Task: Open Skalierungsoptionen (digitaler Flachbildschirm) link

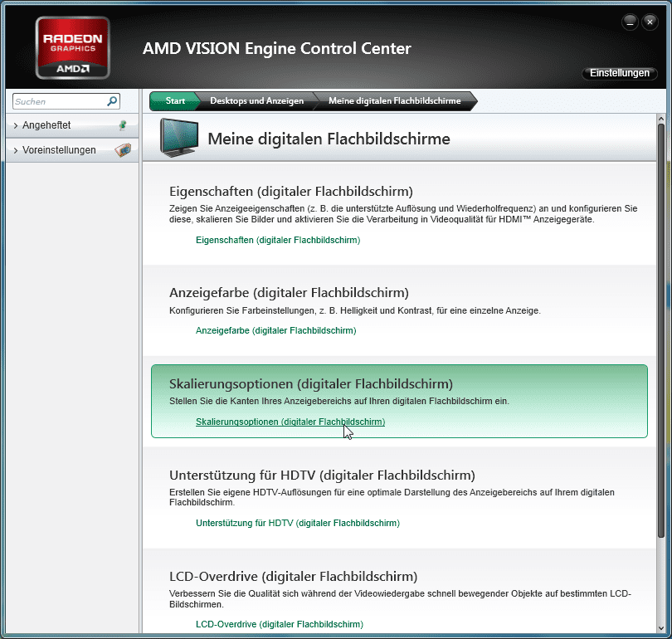Action: pyautogui.click(x=290, y=422)
